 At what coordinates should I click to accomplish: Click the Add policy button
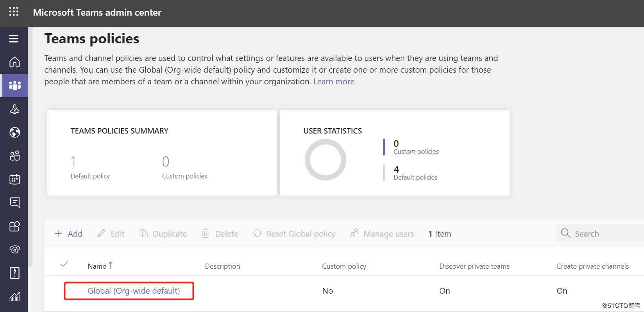coord(68,234)
